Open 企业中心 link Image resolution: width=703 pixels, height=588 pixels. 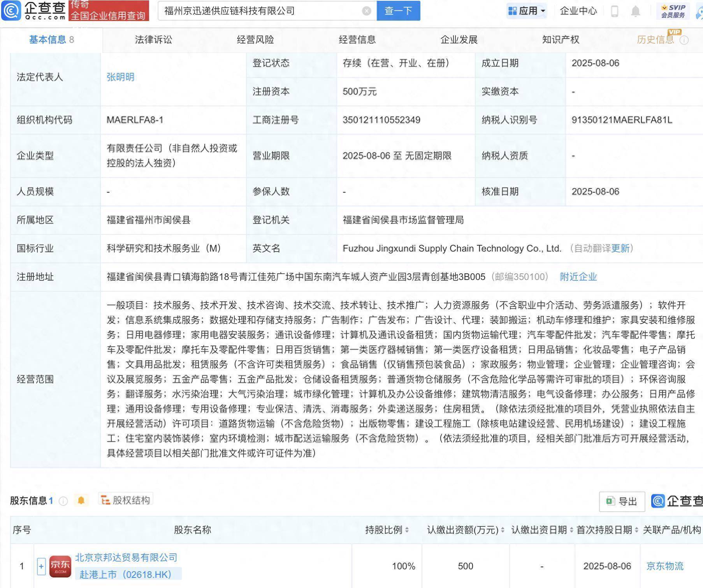pos(578,11)
